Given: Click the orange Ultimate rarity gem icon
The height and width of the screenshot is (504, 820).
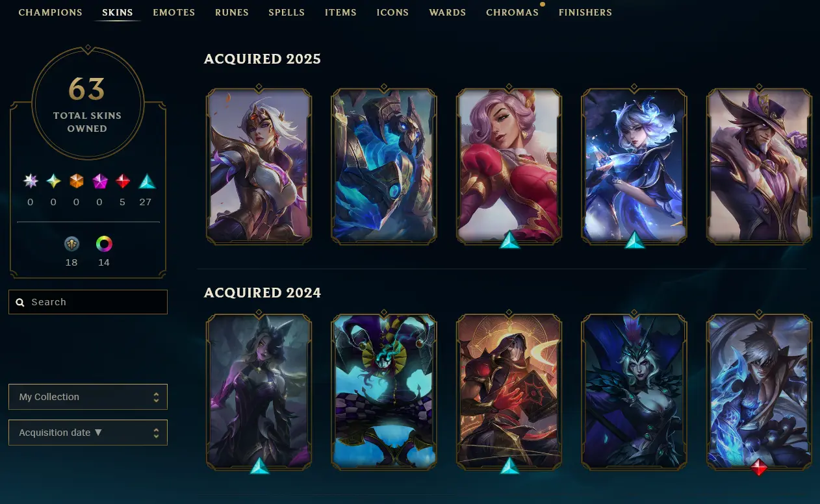Looking at the screenshot, I should 77,181.
